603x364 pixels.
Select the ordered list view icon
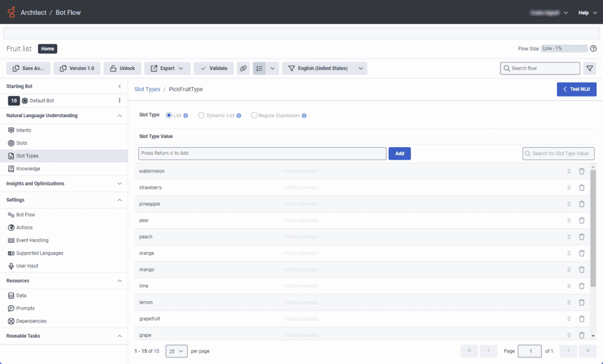coord(259,68)
